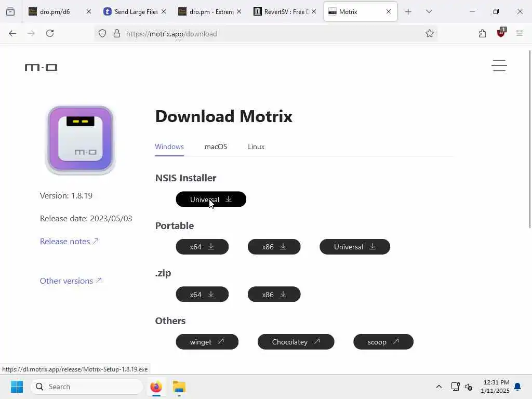The width and height of the screenshot is (532, 399).
Task: Select the Windows platform tab
Action: pos(169,147)
